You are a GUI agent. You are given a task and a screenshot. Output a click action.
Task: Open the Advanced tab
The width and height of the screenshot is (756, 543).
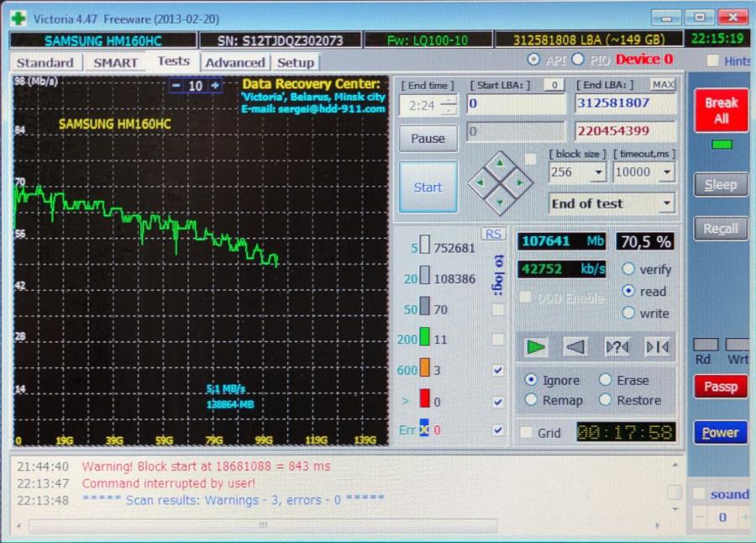click(x=234, y=62)
